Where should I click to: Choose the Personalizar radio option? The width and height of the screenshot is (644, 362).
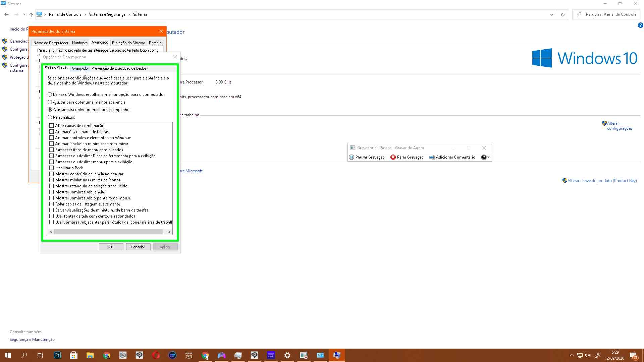tap(50, 117)
